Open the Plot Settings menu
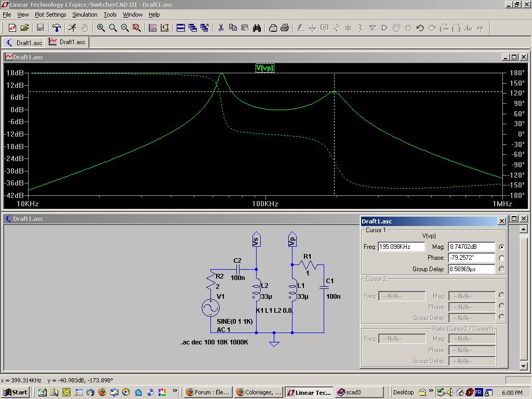Screen dimensions: 532x399 click(50, 15)
